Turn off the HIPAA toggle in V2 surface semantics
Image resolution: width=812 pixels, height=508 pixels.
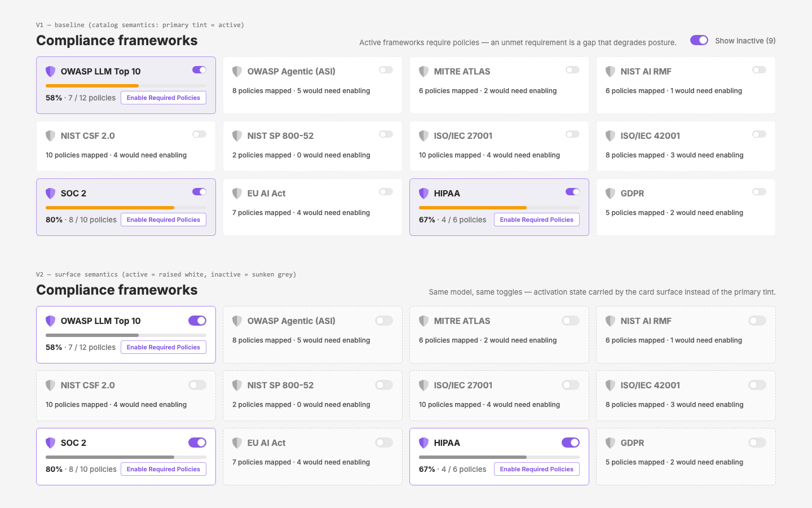point(571,443)
